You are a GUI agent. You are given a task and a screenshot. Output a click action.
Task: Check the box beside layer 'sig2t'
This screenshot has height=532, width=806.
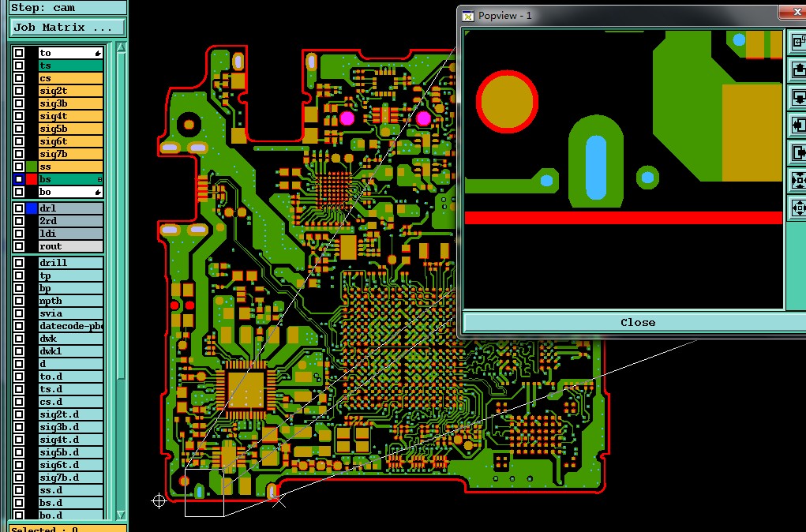point(19,91)
